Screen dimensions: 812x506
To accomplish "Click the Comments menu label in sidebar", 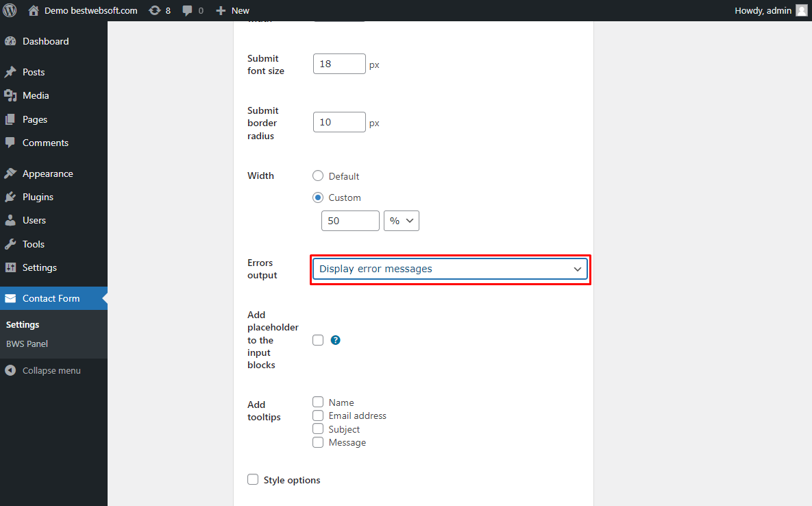I will [46, 143].
